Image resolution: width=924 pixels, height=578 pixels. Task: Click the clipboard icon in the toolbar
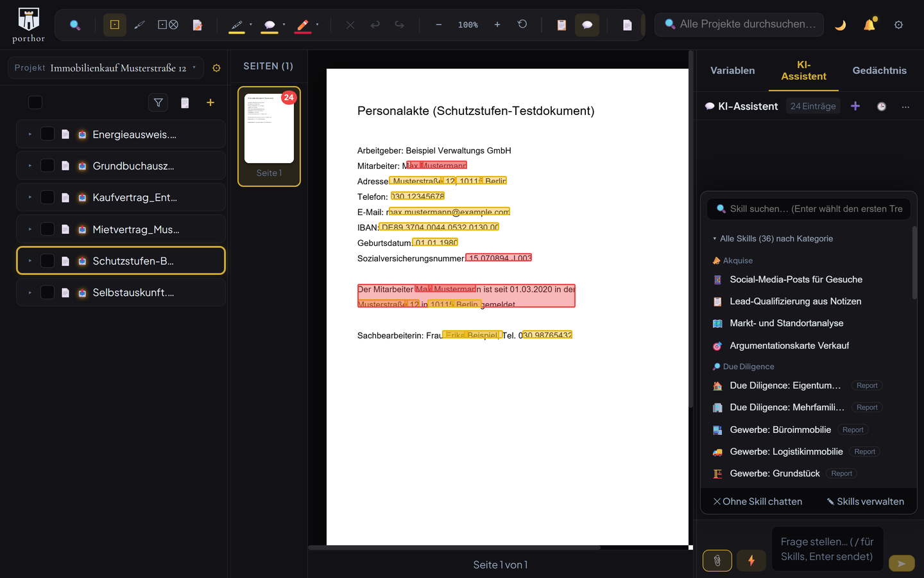[x=561, y=25]
